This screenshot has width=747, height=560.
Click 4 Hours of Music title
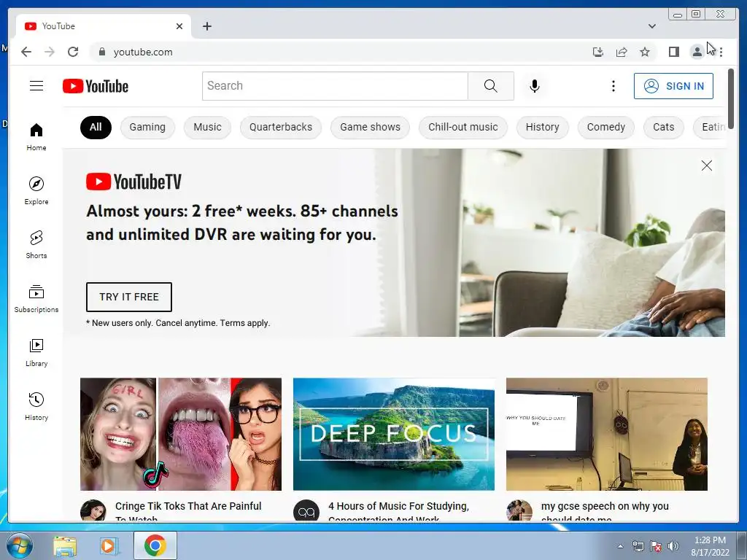399,511
